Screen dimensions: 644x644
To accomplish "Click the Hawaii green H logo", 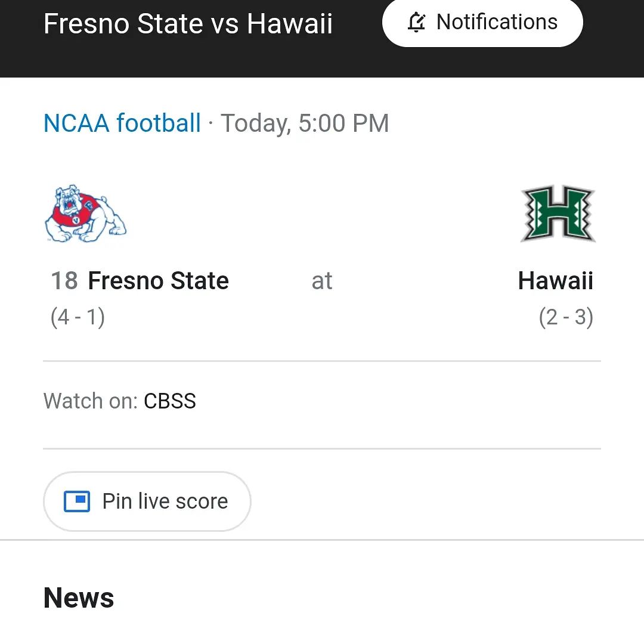I will click(x=558, y=213).
